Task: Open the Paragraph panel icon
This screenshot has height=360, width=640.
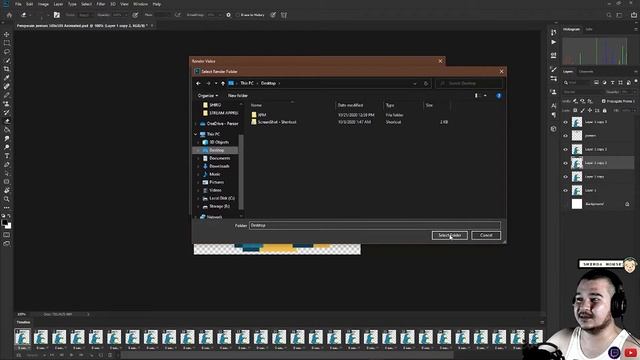Action: pyautogui.click(x=553, y=115)
